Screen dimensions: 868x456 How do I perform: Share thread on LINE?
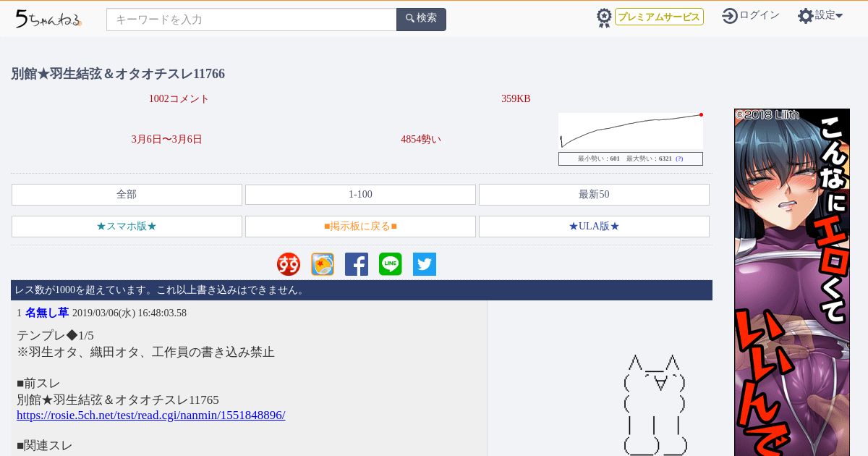tap(391, 264)
